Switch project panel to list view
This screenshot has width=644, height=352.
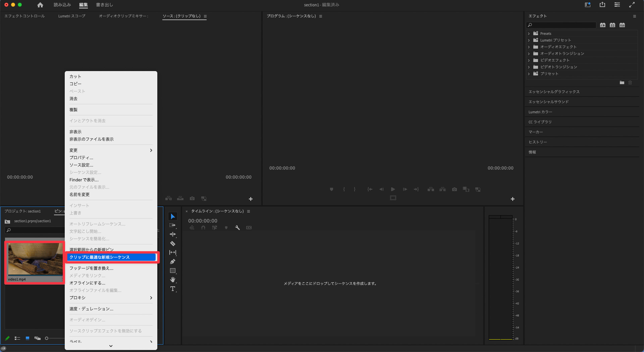17,338
